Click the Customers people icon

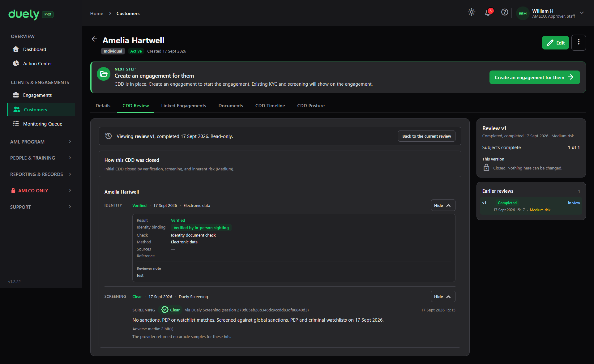point(17,109)
